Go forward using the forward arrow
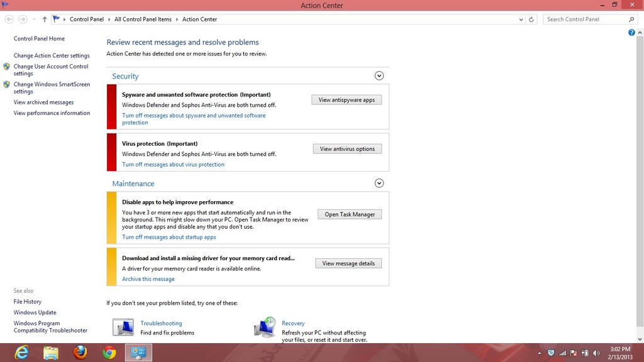 coord(23,19)
